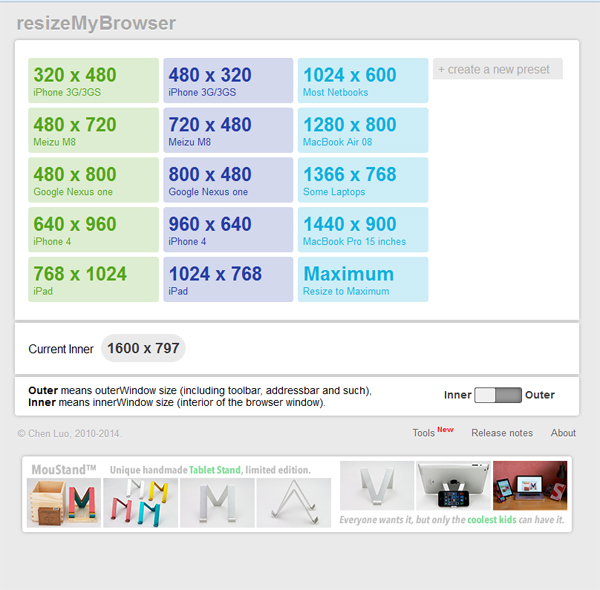Click the Tablet Stand green ad text
600x590 pixels.
[x=215, y=470]
